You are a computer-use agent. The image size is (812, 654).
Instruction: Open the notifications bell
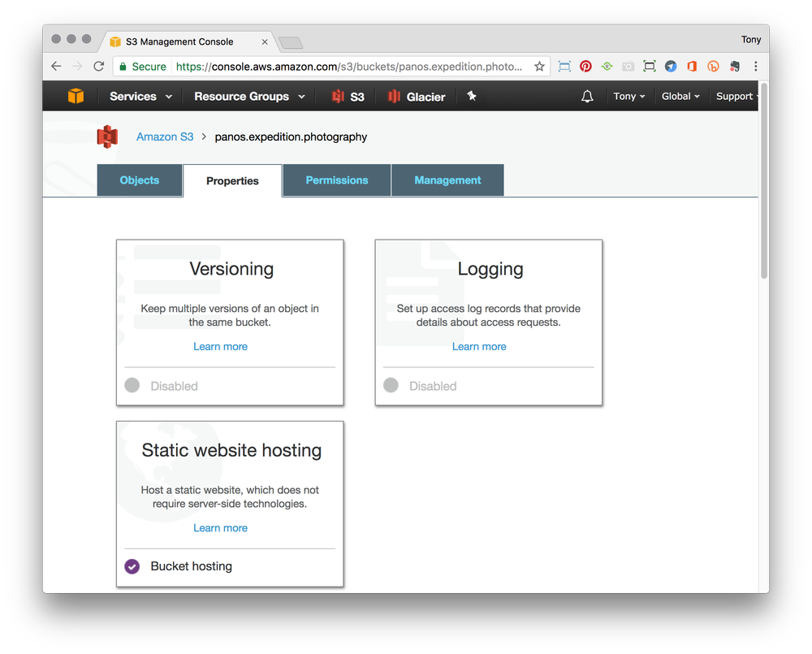coord(587,97)
